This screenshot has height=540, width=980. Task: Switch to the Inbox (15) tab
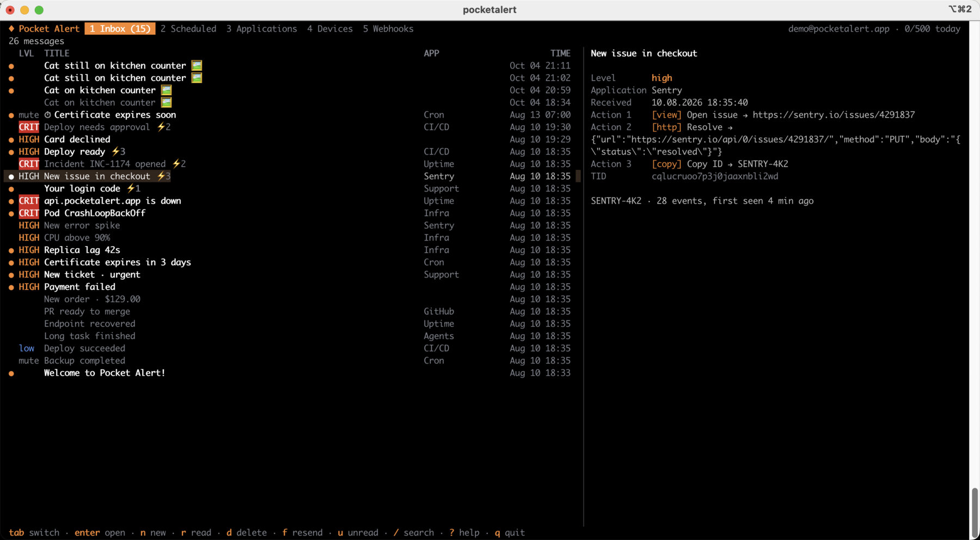coord(120,29)
